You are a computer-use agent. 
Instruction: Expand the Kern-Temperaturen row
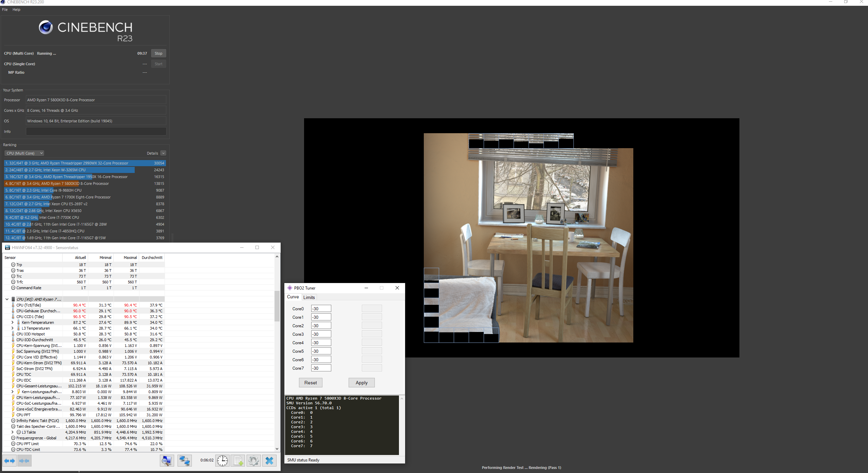point(13,322)
